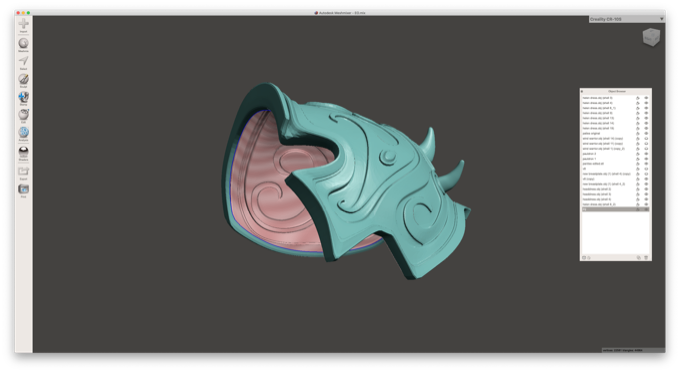Click the lock icon on pallas original row
Image resolution: width=680 pixels, height=372 pixels.
[x=638, y=133]
